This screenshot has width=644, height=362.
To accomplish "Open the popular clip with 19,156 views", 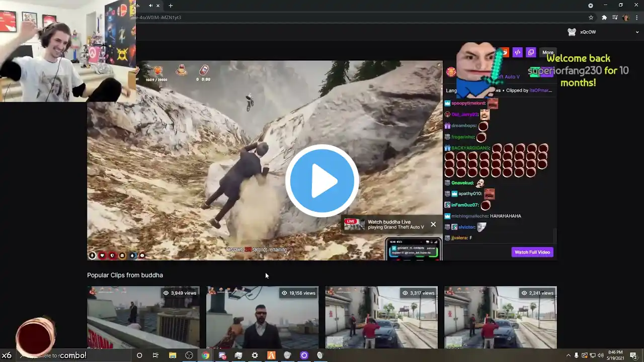I will 262,317.
